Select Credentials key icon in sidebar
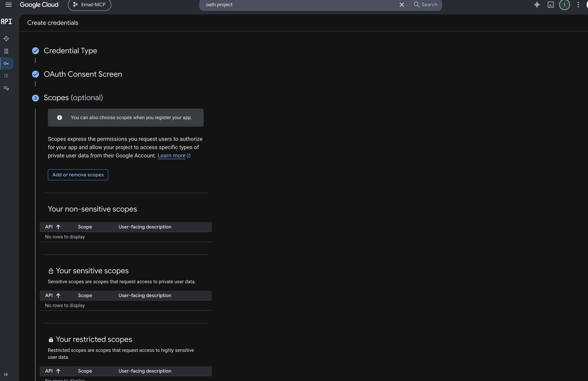 tap(6, 64)
